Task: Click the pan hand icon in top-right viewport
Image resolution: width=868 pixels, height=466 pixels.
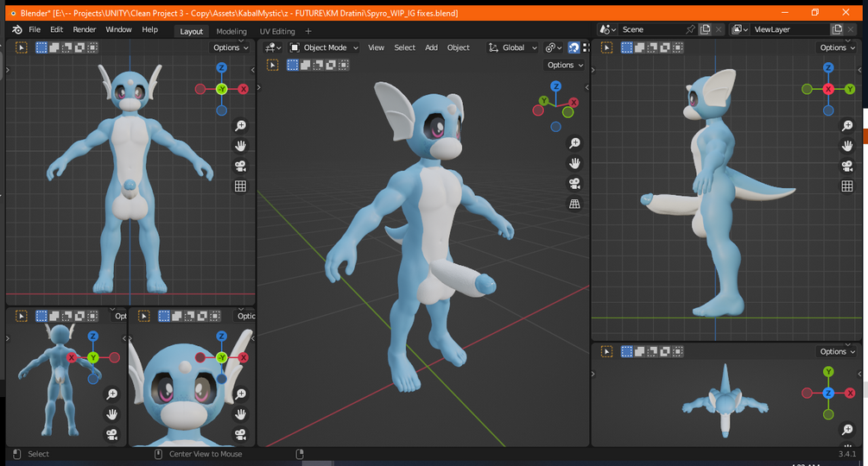Action: coord(847,146)
